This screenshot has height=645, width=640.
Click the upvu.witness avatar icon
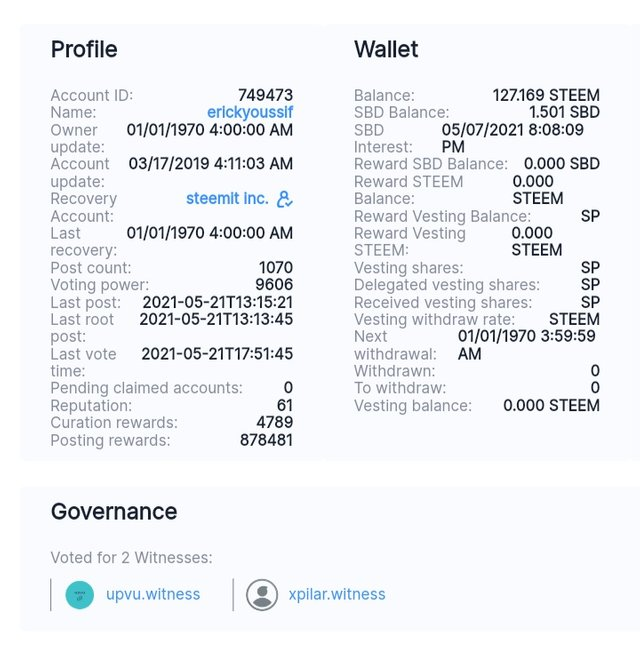80,595
